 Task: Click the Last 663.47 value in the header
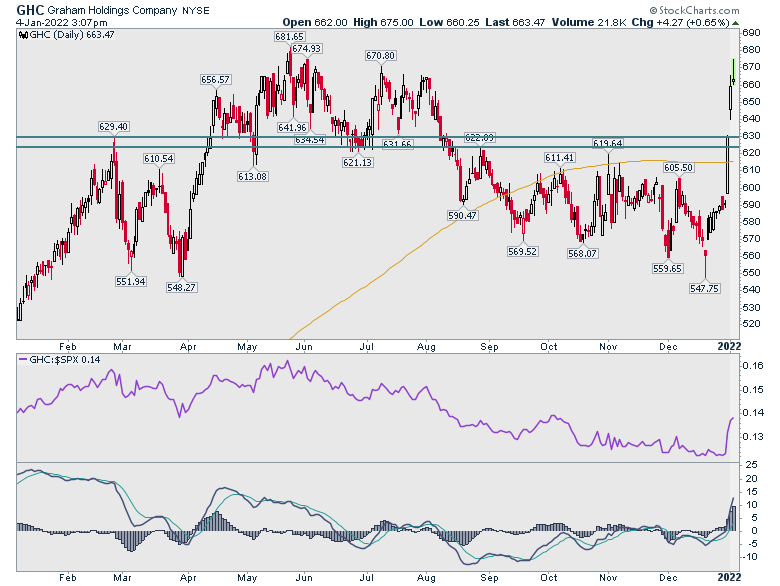pyautogui.click(x=515, y=22)
